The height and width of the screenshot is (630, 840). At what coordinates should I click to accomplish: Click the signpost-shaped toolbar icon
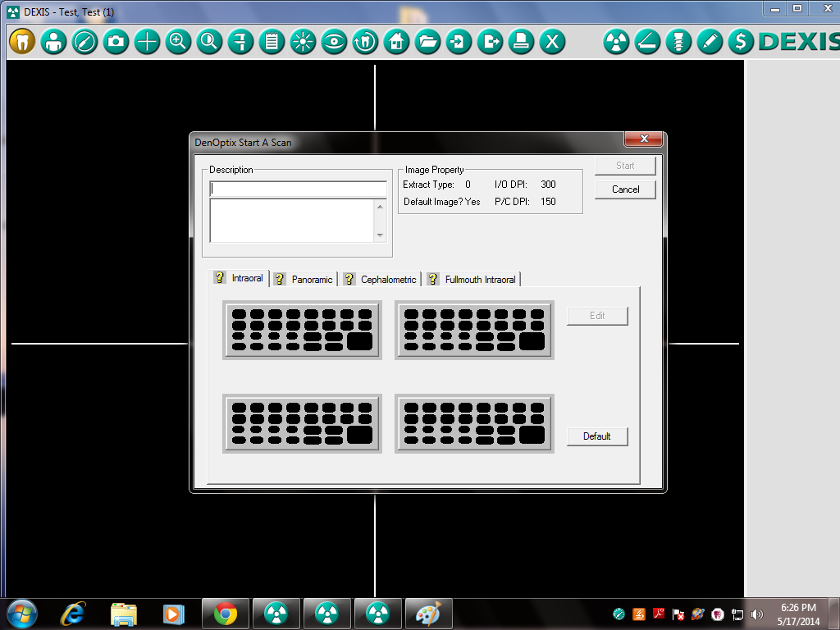240,41
